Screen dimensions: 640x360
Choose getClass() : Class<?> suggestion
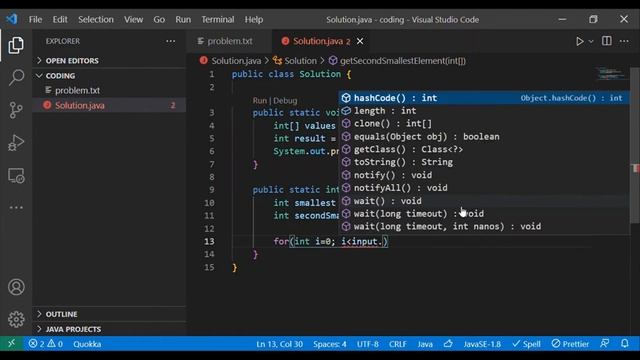tap(484, 149)
